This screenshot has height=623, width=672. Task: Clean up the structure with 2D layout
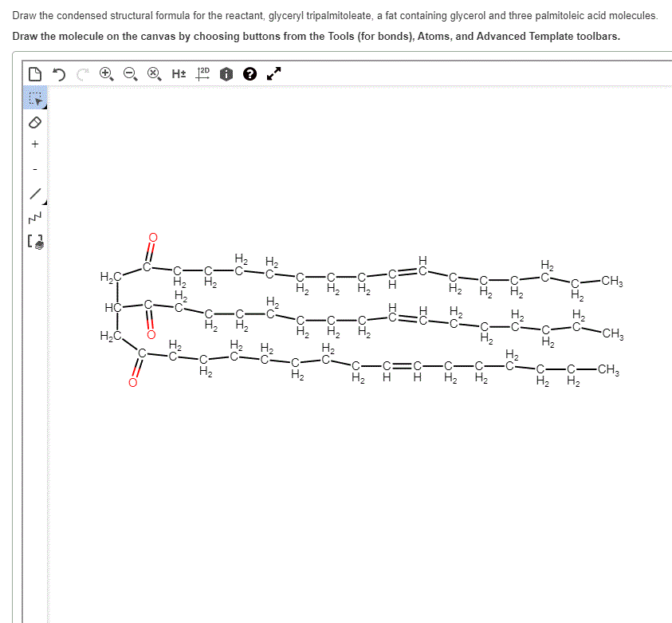click(201, 73)
